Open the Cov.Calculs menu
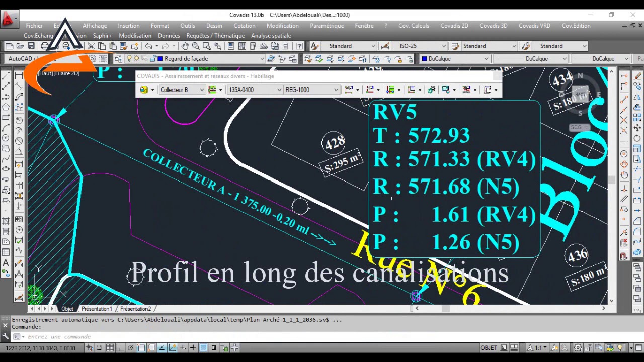 tap(414, 26)
